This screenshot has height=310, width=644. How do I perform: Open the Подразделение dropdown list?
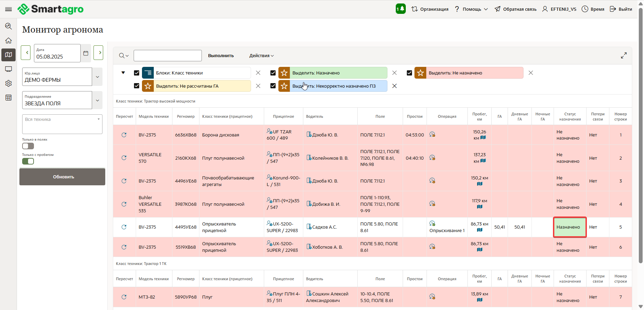click(97, 100)
